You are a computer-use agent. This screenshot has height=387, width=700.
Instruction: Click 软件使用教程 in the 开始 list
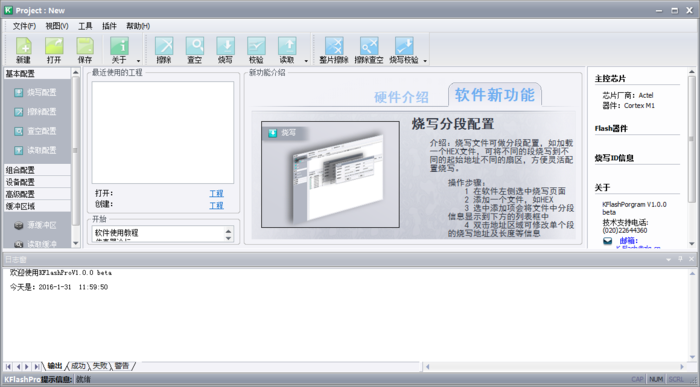tap(117, 233)
